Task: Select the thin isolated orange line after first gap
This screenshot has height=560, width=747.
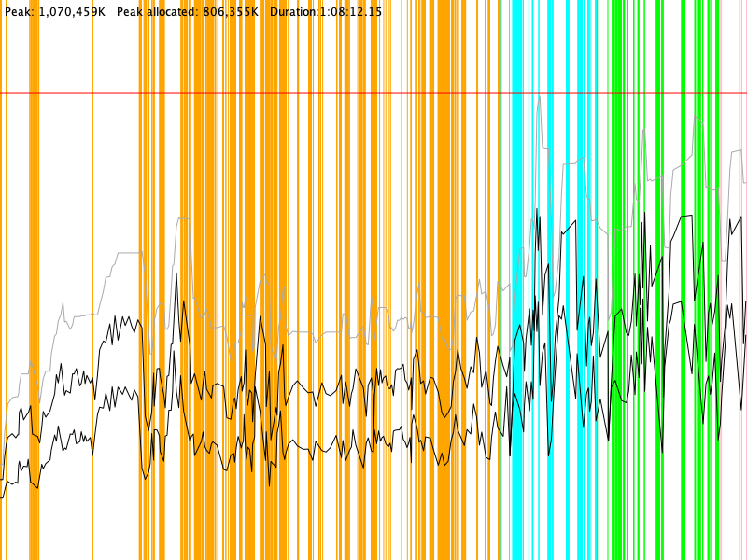Action: (92, 280)
